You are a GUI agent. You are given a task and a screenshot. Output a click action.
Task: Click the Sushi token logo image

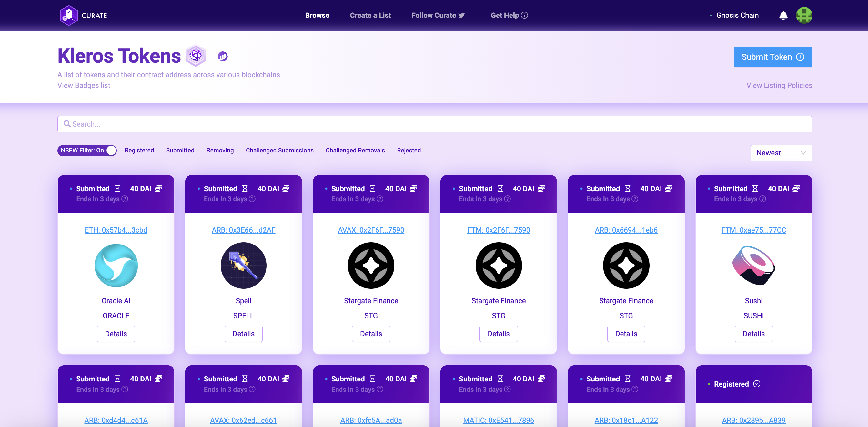click(x=753, y=266)
